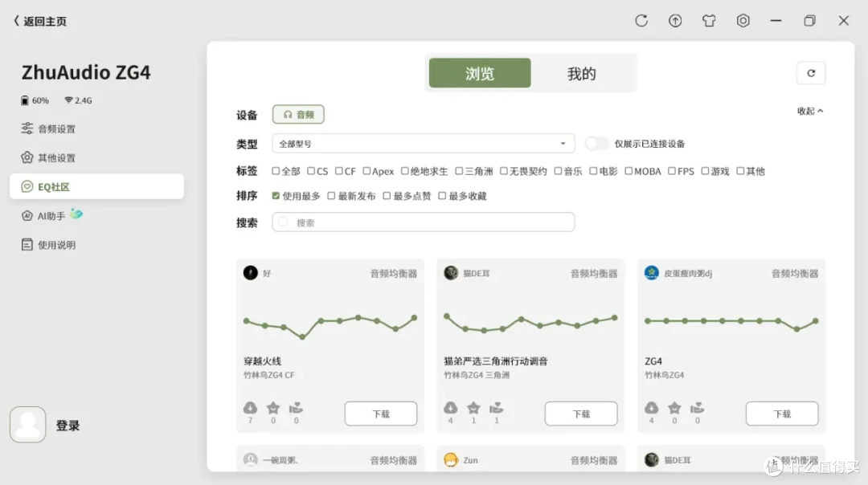This screenshot has width=868, height=485.
Task: Check the CS tag checkbox
Action: click(x=311, y=172)
